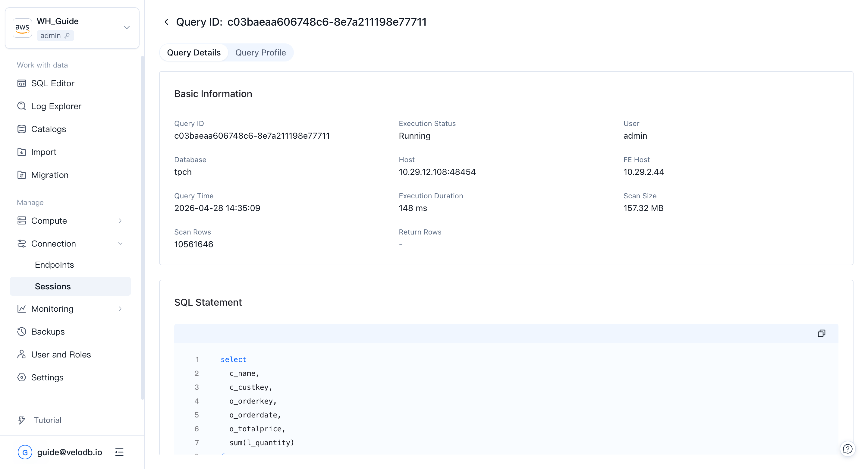Click the back arrow beside Query ID

(x=166, y=22)
